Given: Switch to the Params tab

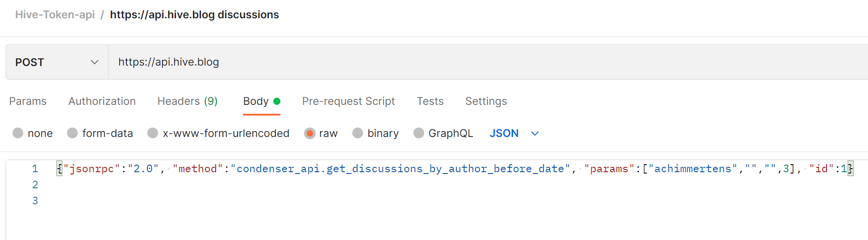Looking at the screenshot, I should pos(28,101).
